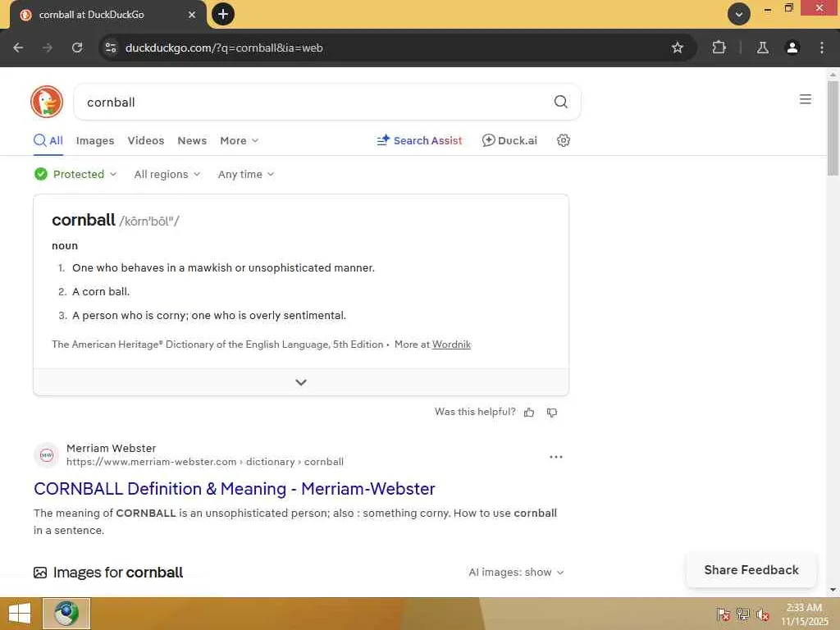Viewport: 840px width, 630px height.
Task: Open CORNBALL Definition & Meaning Merriam-Webster result
Action: pos(234,489)
